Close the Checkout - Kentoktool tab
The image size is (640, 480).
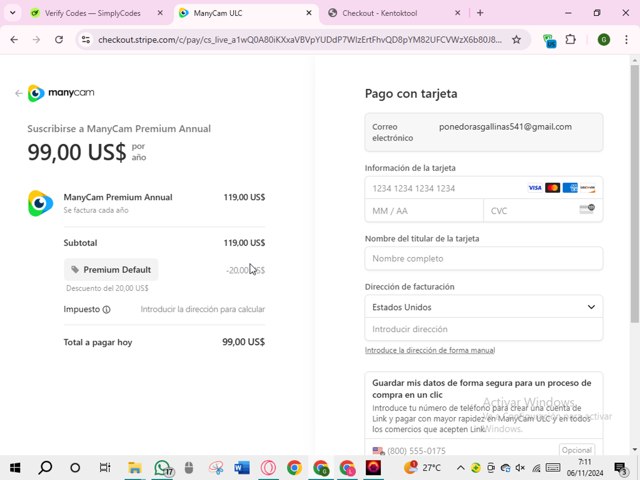click(x=458, y=13)
